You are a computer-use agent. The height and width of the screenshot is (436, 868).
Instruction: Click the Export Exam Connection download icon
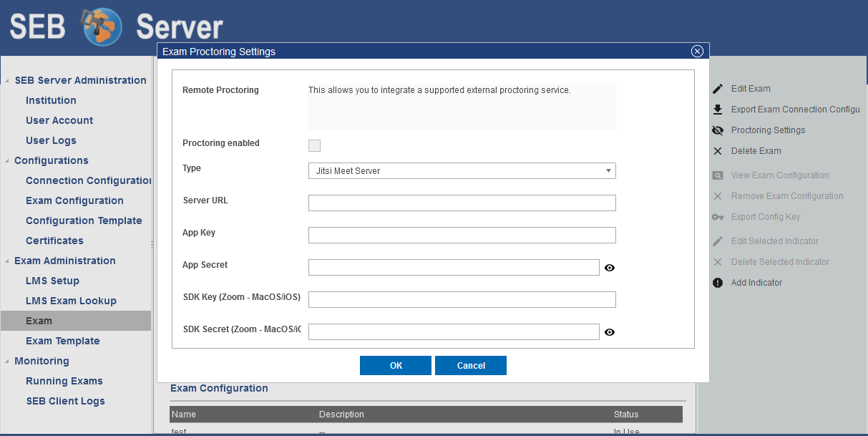[718, 110]
